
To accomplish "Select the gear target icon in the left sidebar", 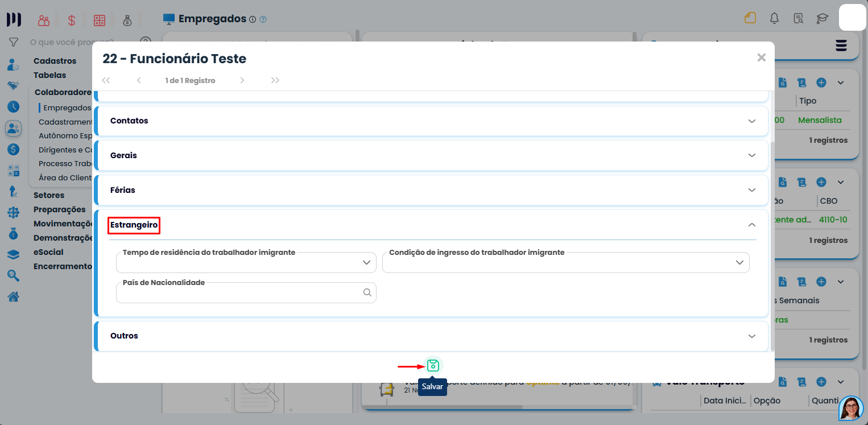I will click(13, 212).
